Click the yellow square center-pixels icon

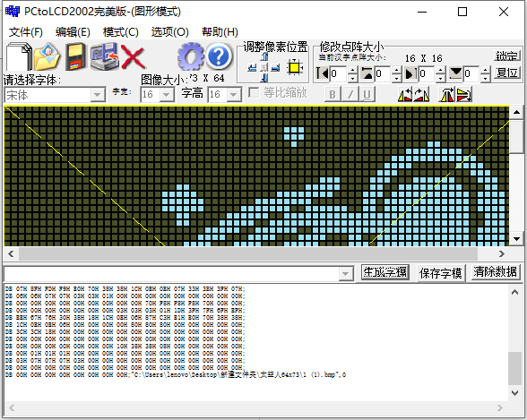tap(295, 67)
